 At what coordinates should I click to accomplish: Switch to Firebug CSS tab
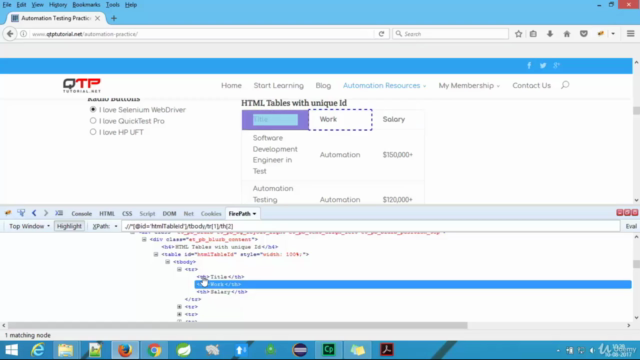[127, 213]
